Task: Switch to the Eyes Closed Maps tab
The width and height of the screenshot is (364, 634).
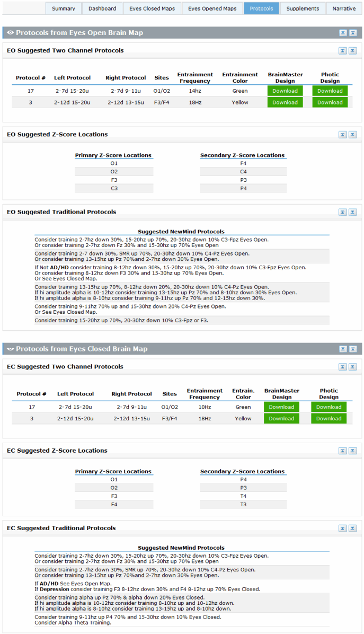Action: pyautogui.click(x=152, y=8)
